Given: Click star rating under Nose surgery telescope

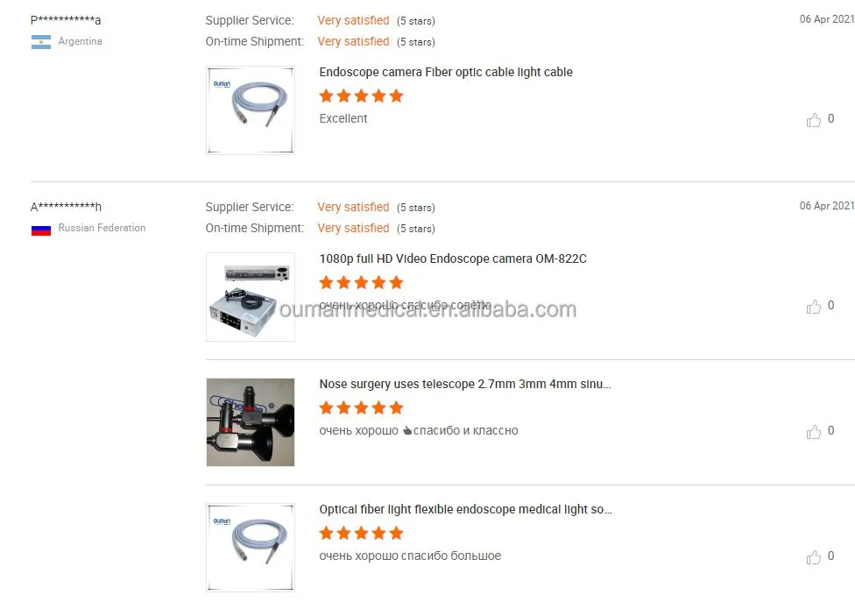Looking at the screenshot, I should pyautogui.click(x=361, y=407).
